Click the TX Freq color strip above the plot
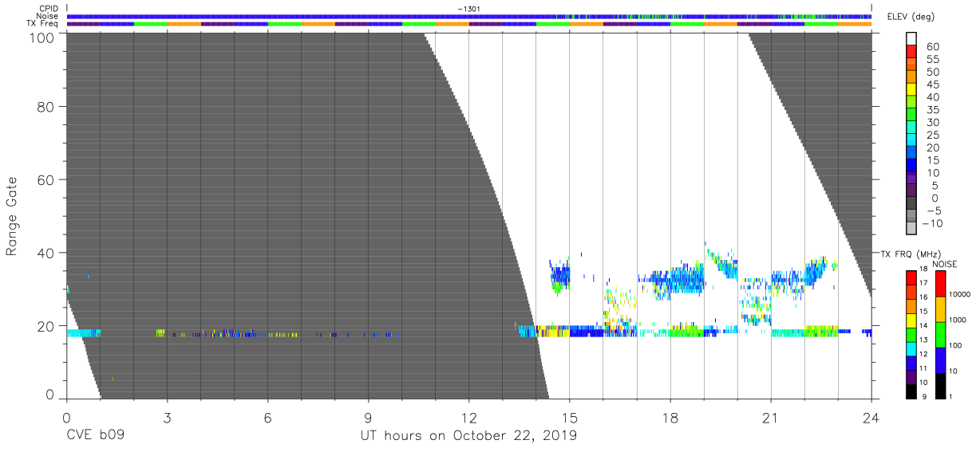This screenshot has width=980, height=452. coord(468,24)
